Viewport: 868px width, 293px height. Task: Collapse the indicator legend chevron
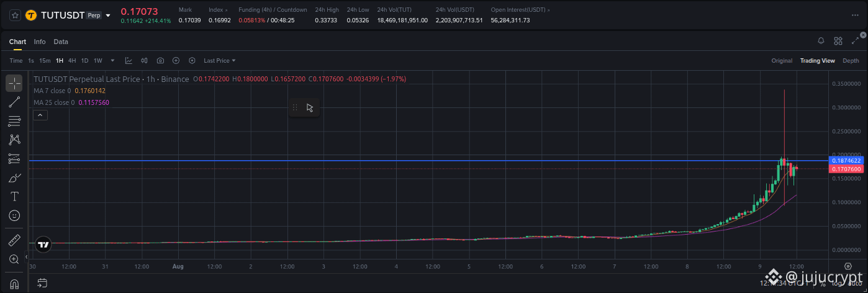click(39, 115)
